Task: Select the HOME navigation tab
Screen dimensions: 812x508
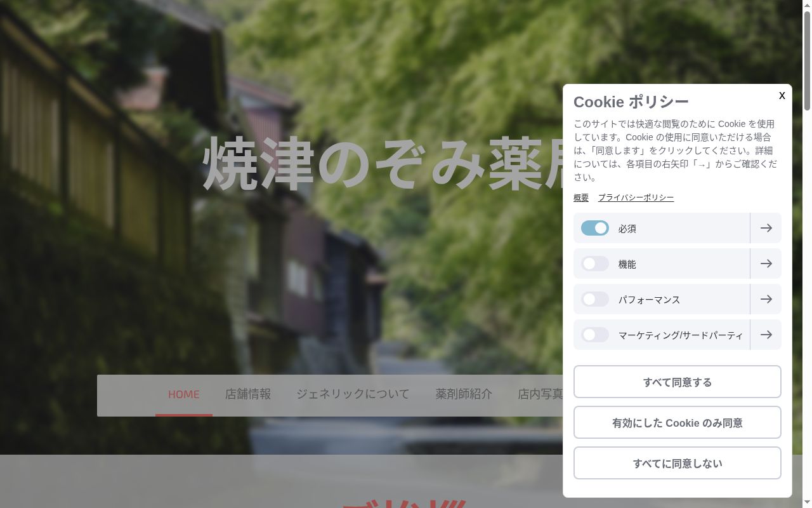Action: coord(184,395)
